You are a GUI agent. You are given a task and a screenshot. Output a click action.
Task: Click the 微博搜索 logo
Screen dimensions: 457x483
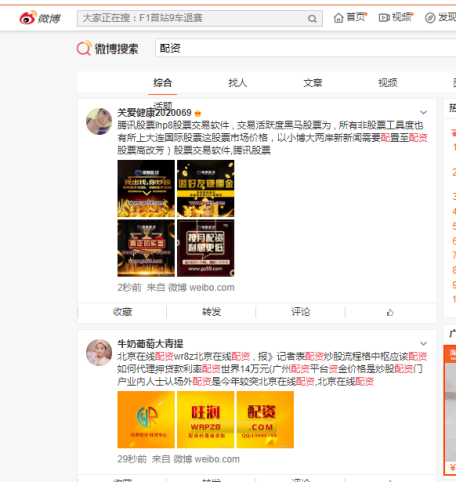point(107,49)
